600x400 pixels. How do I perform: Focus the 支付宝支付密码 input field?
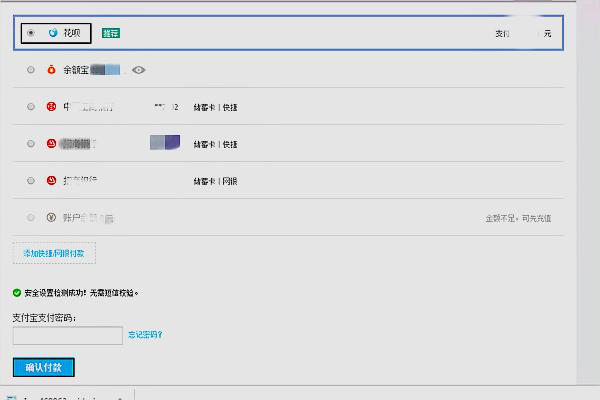[x=67, y=335]
